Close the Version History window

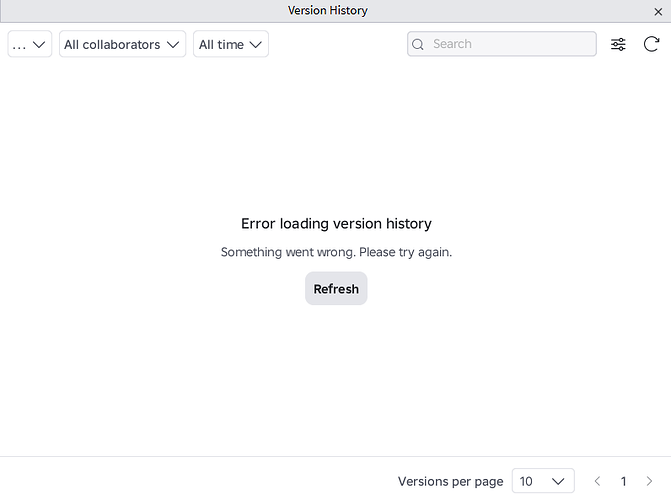658,11
